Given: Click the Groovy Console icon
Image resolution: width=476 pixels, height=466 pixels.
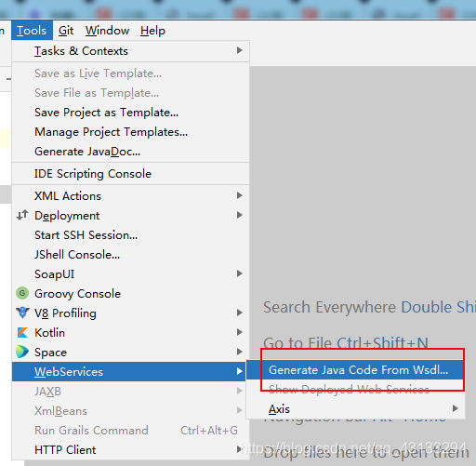Looking at the screenshot, I should click(22, 293).
